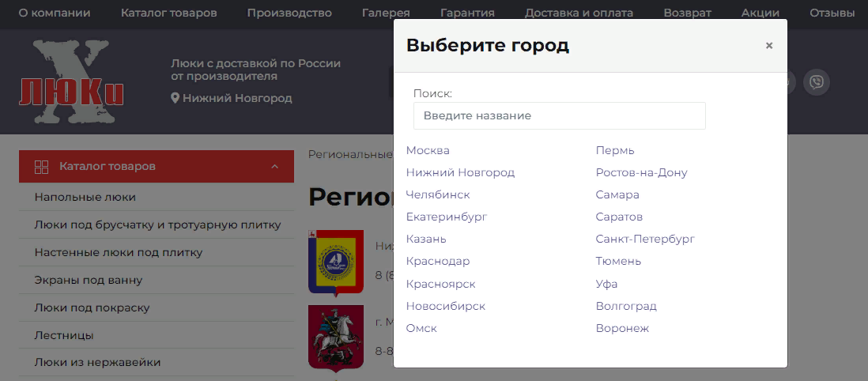The image size is (868, 381).
Task: Choose Санкт-Петербург in city list
Action: [x=645, y=239]
